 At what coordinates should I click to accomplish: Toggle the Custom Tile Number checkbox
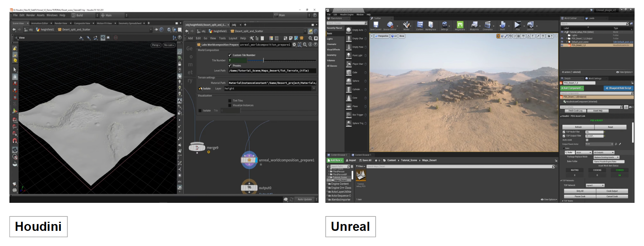coord(230,55)
